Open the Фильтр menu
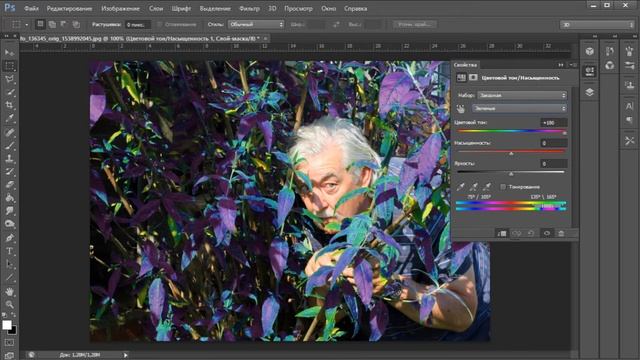The width and height of the screenshot is (640, 360). [249, 8]
